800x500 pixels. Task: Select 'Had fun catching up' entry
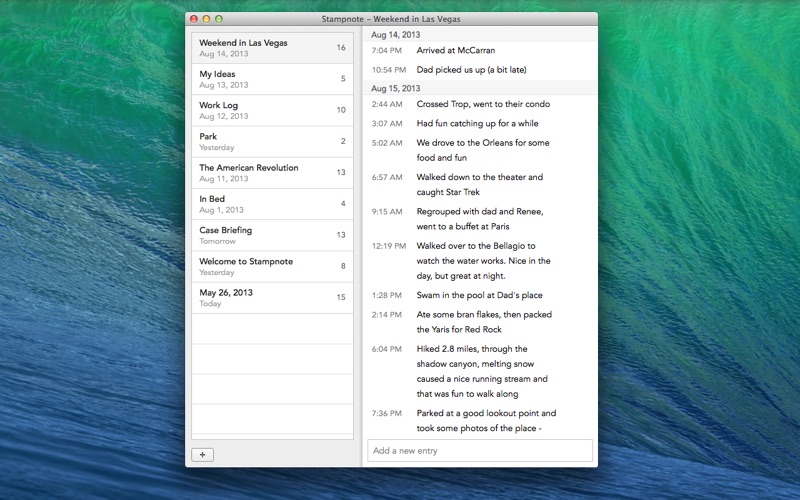[x=477, y=123]
